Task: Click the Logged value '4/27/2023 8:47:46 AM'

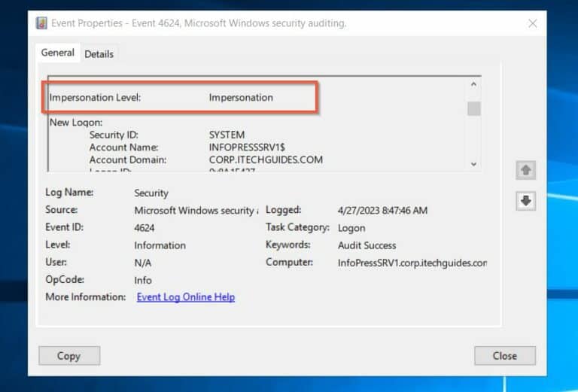Action: coord(382,211)
